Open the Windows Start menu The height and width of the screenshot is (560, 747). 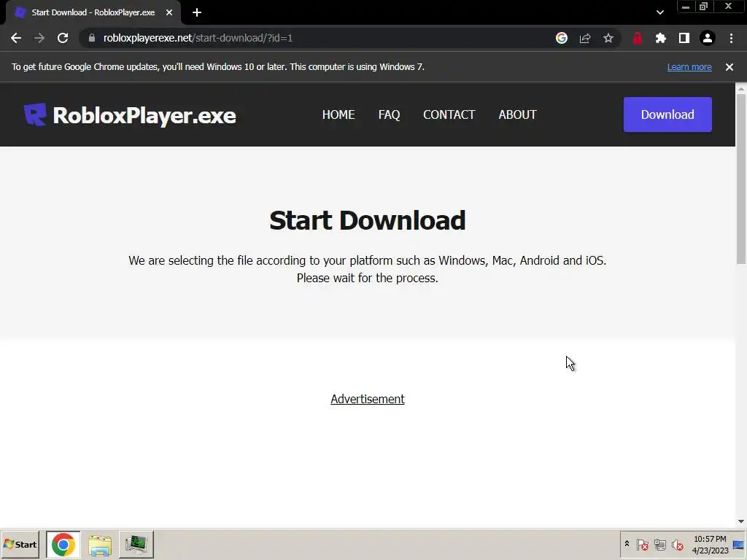point(20,544)
